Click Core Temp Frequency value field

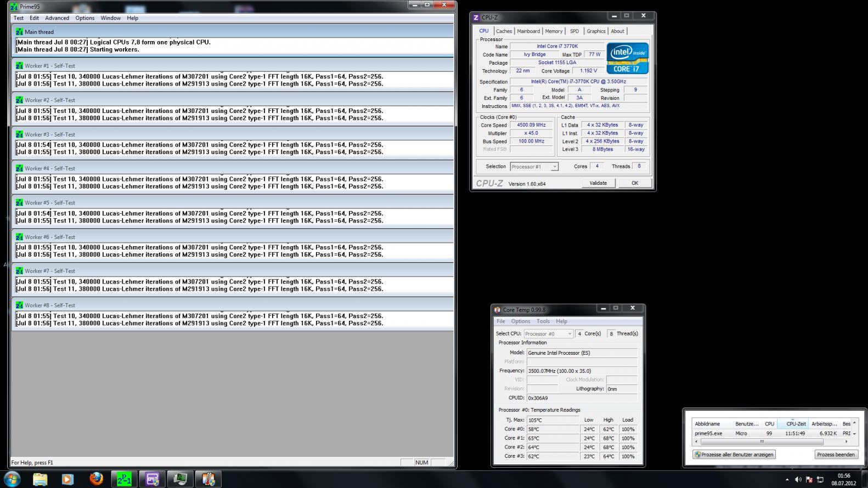[x=582, y=371]
